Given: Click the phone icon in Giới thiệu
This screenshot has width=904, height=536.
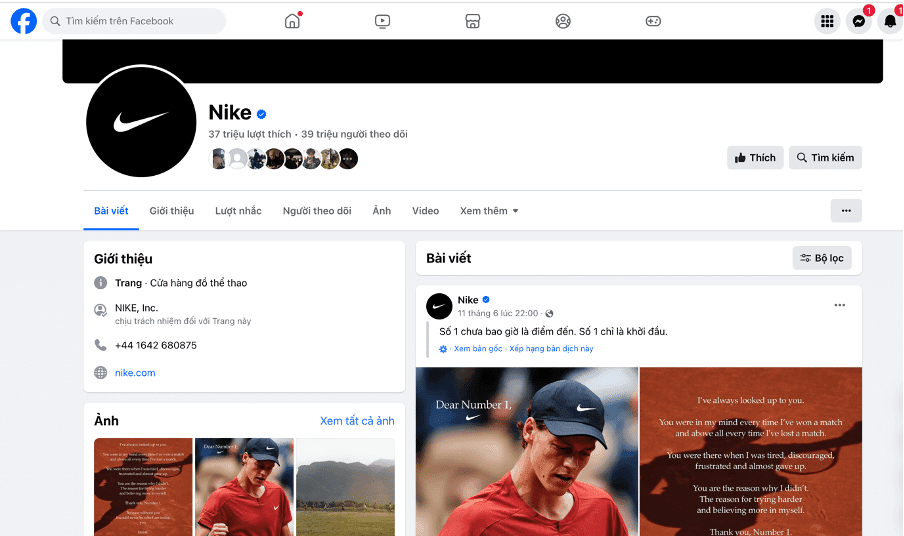Looking at the screenshot, I should tap(100, 345).
